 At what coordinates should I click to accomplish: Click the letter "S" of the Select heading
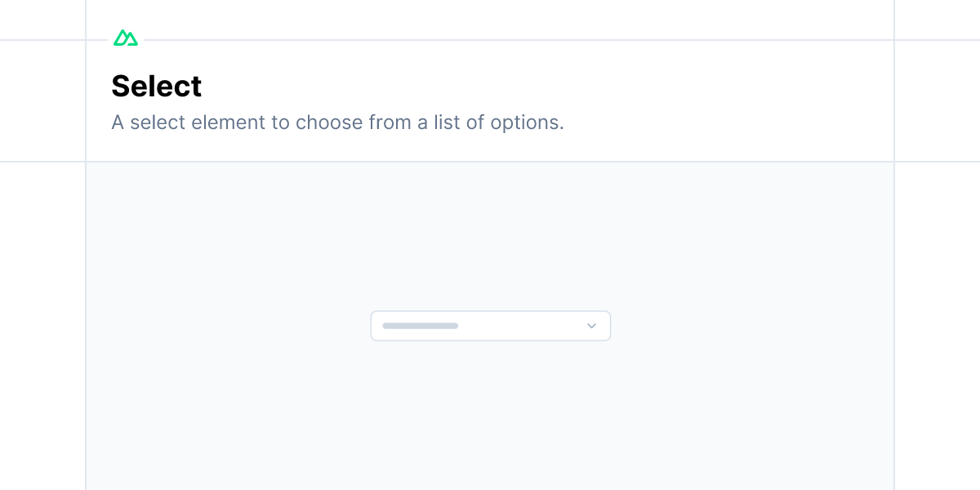click(x=121, y=87)
